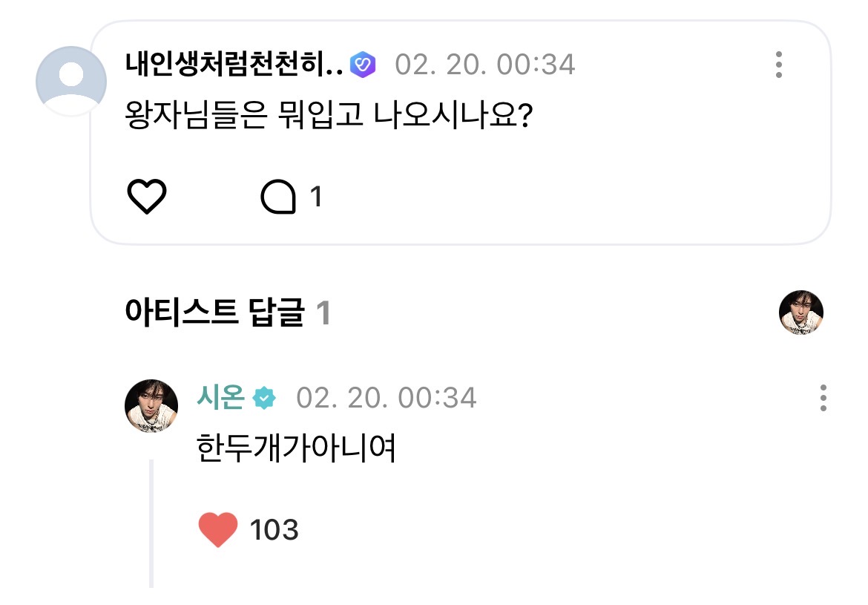Screen dimensions: 868x605
Task: Click the reply count 1 beside the speech bubble
Action: click(x=315, y=197)
